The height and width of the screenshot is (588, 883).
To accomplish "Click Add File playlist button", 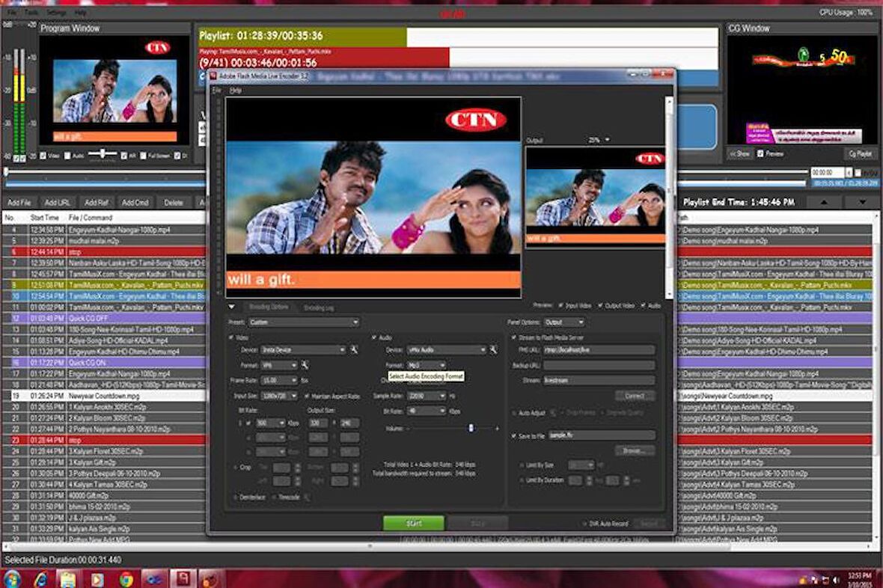I will [x=19, y=202].
